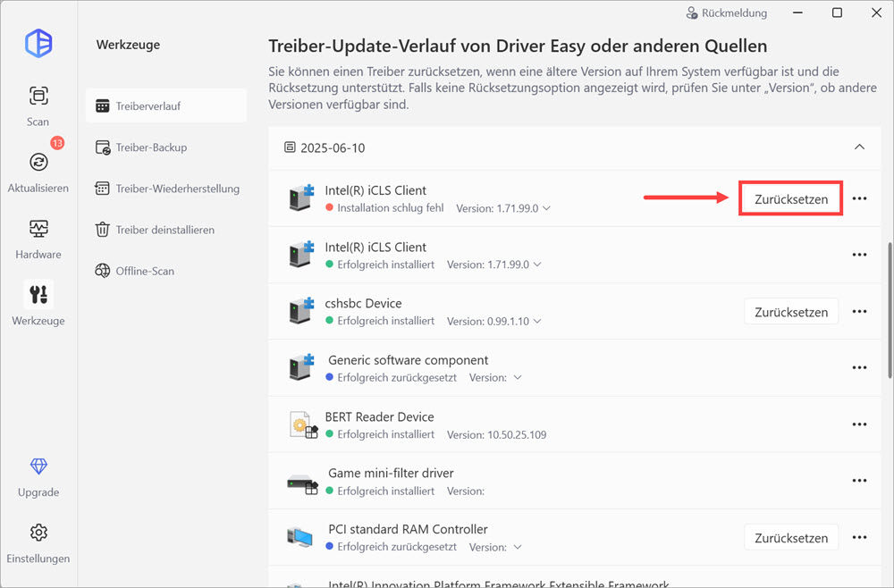Expand version dropdown of failed iCLS Client 1.71.99.0

click(546, 208)
